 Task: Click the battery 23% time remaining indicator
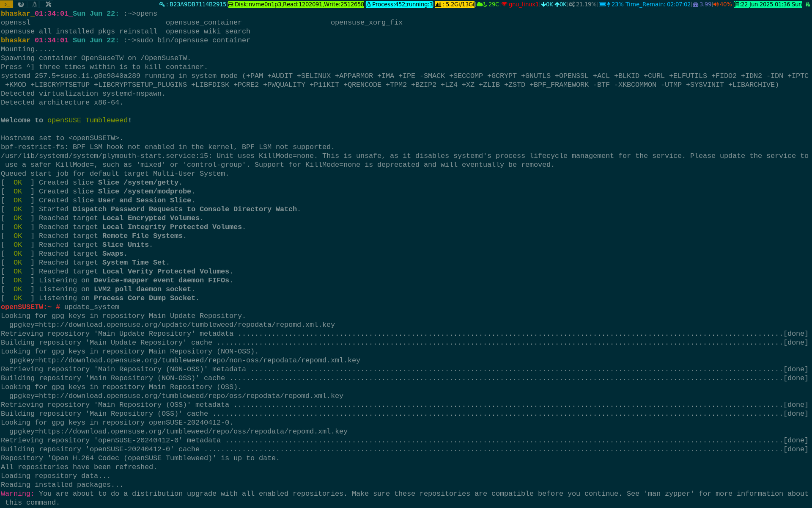click(645, 4)
